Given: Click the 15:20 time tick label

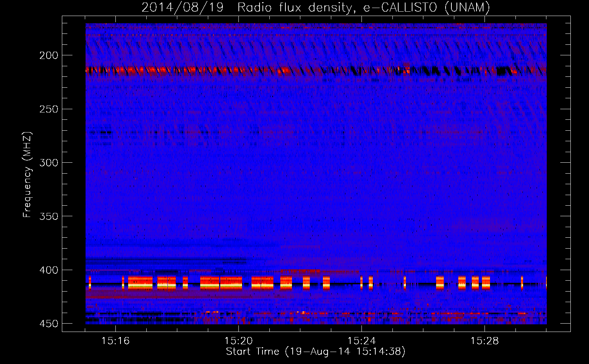Looking at the screenshot, I should coord(238,341).
